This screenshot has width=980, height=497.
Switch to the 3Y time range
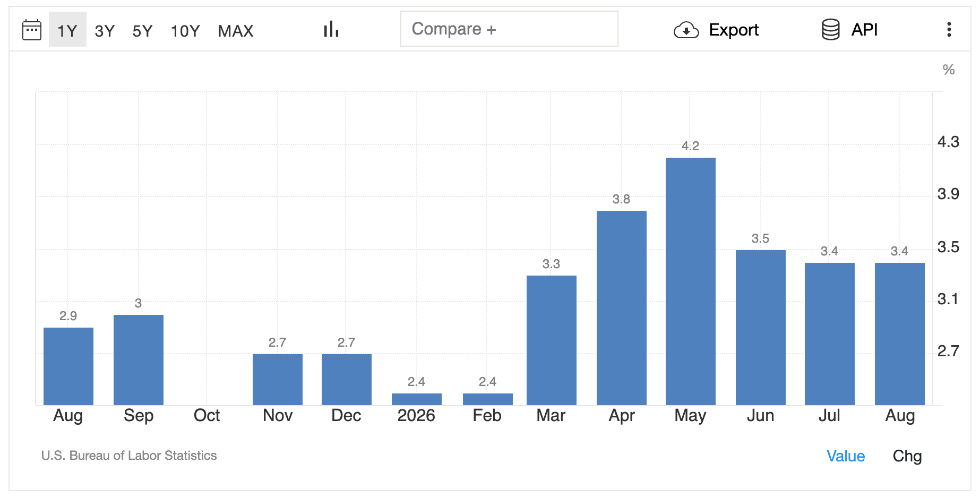point(105,31)
